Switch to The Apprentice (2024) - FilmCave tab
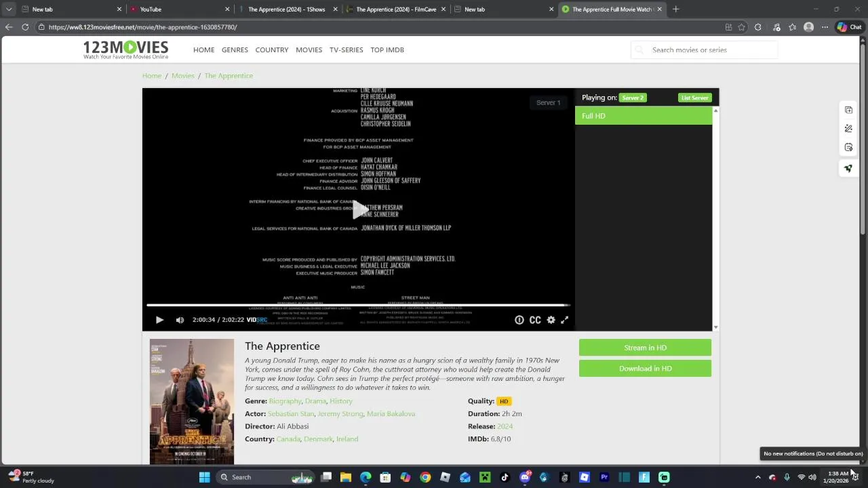 (x=396, y=9)
